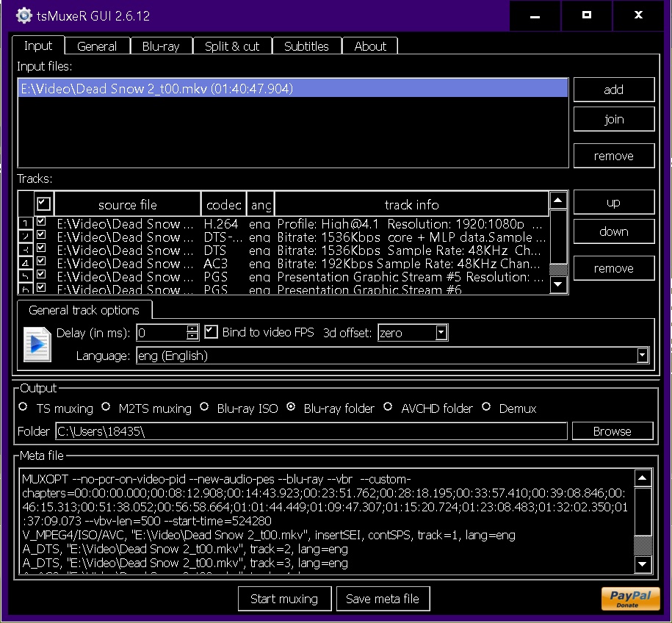Open the Split & cut tab

[x=232, y=46]
